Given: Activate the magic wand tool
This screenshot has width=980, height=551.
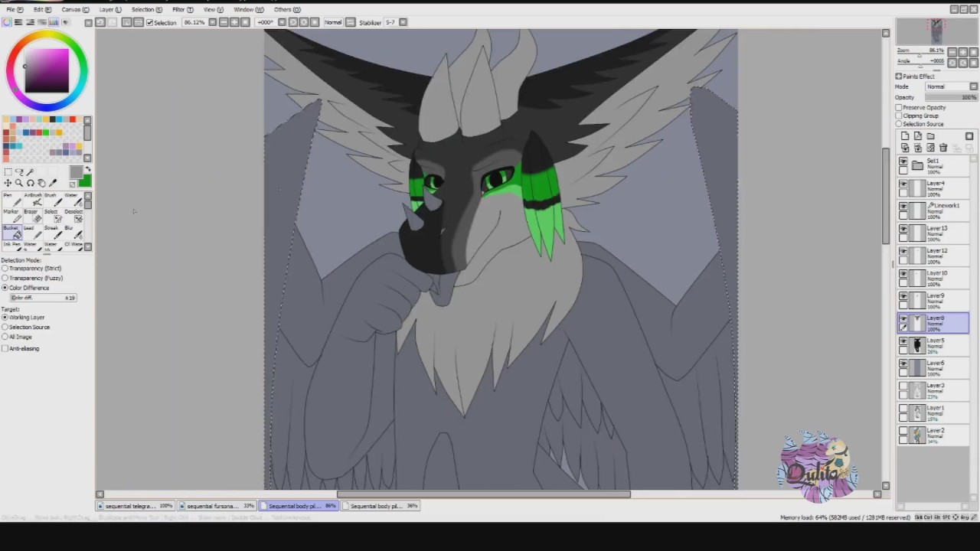Looking at the screenshot, I should [x=31, y=172].
